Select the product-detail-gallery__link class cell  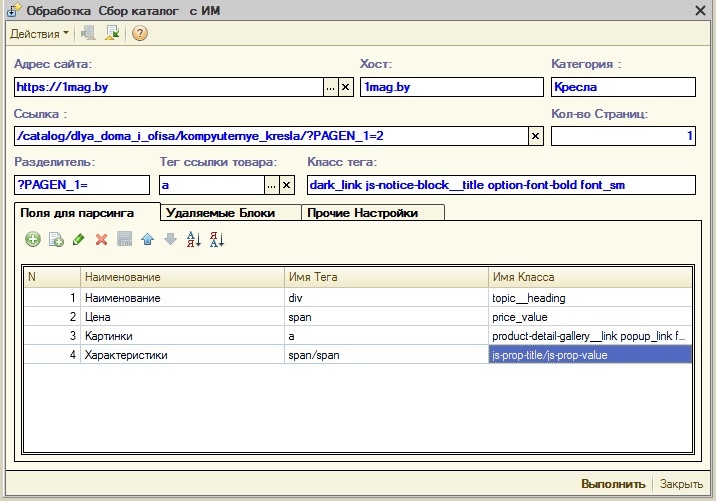pyautogui.click(x=590, y=336)
